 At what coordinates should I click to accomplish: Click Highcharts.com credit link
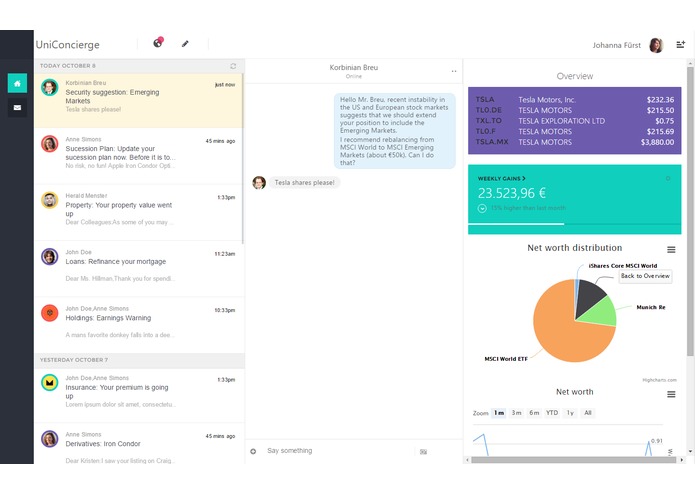[x=660, y=380]
